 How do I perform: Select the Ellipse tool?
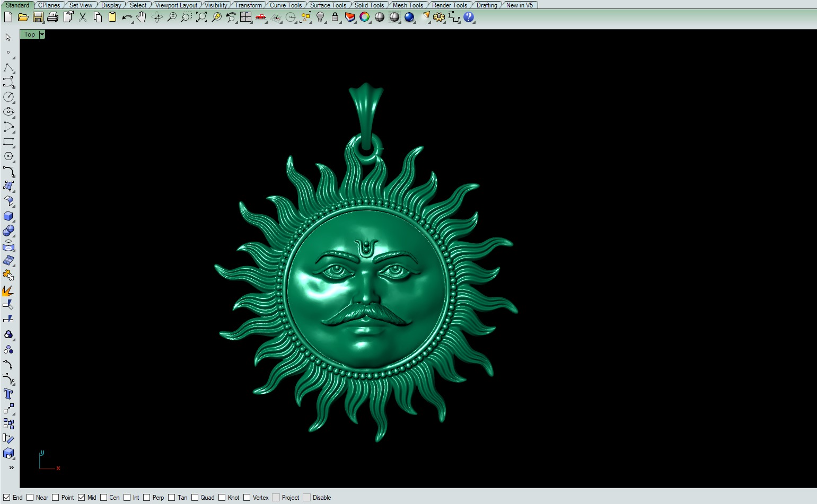click(8, 112)
